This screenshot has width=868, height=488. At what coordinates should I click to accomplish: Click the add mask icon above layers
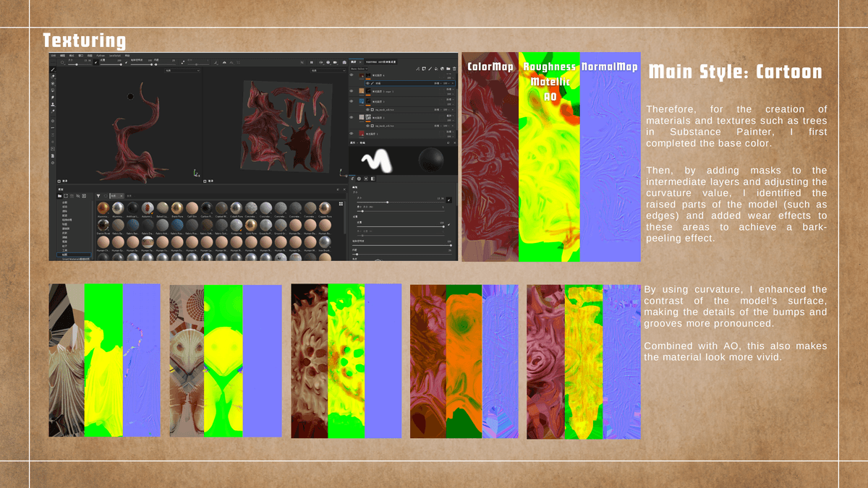pyautogui.click(x=424, y=69)
